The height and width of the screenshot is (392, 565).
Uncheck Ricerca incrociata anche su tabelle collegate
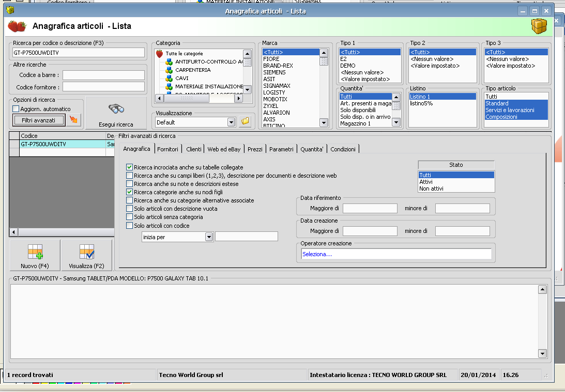pos(129,167)
